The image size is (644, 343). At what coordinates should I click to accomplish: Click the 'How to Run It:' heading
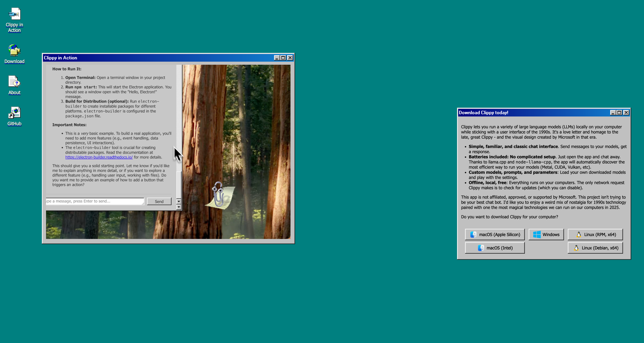pos(67,69)
